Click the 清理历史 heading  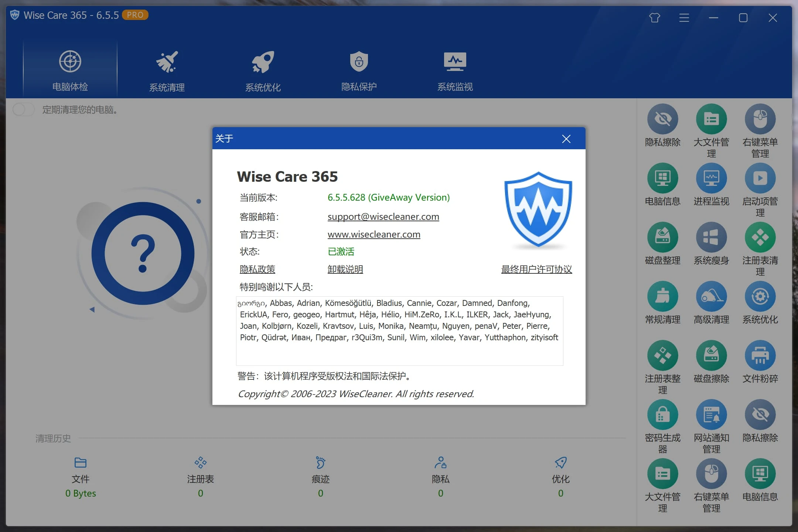[53, 439]
